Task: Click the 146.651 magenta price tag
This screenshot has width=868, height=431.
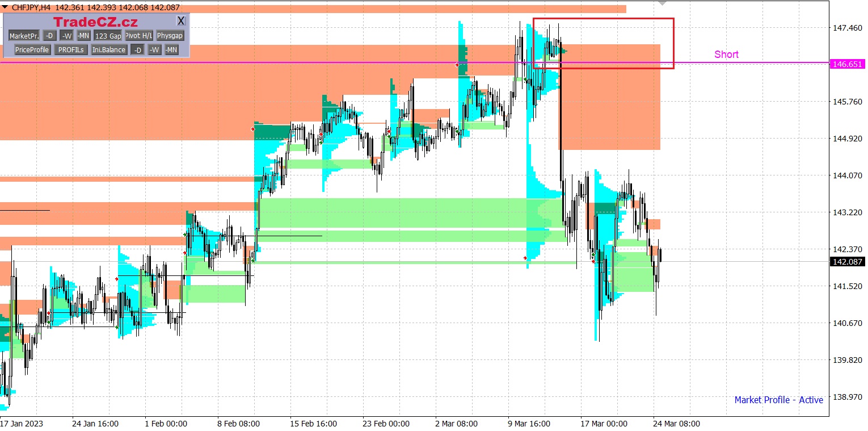Action: (x=846, y=64)
